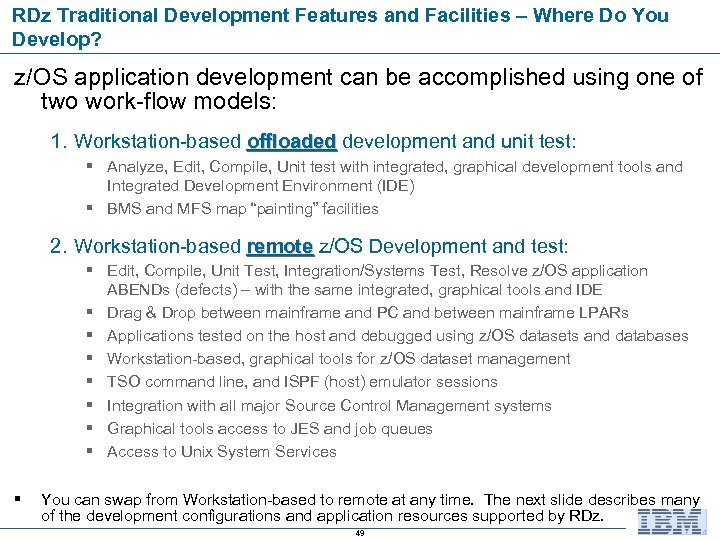Click bullet 'Analyze, Edit, Compile, Unit test with integrated'
The width and height of the screenshot is (720, 540).
tap(395, 167)
